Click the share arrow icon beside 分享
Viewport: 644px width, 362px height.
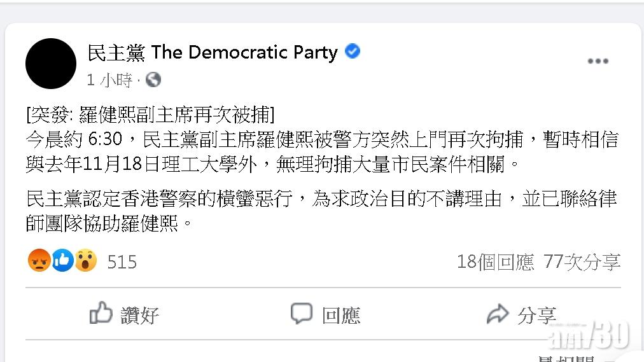498,314
